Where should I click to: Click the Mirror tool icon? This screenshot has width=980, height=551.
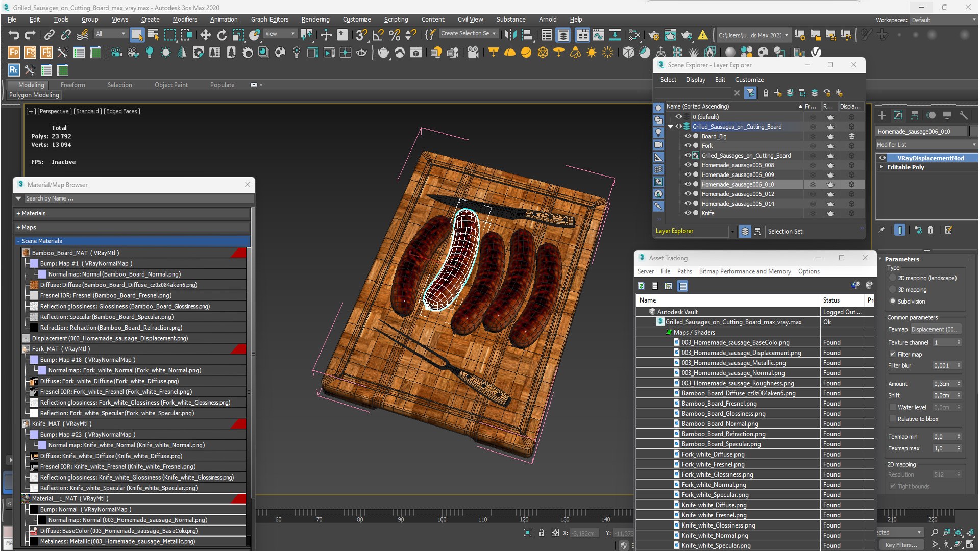point(510,35)
